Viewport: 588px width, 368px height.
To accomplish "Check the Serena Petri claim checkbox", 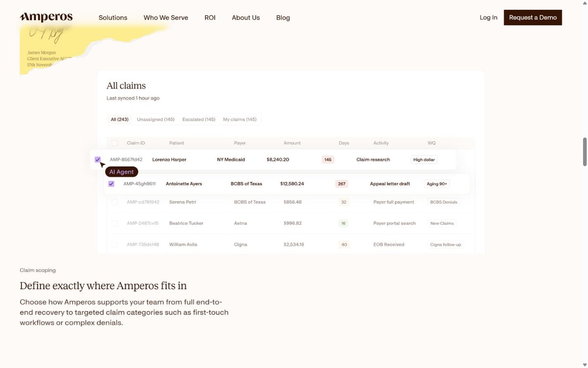I will [115, 202].
